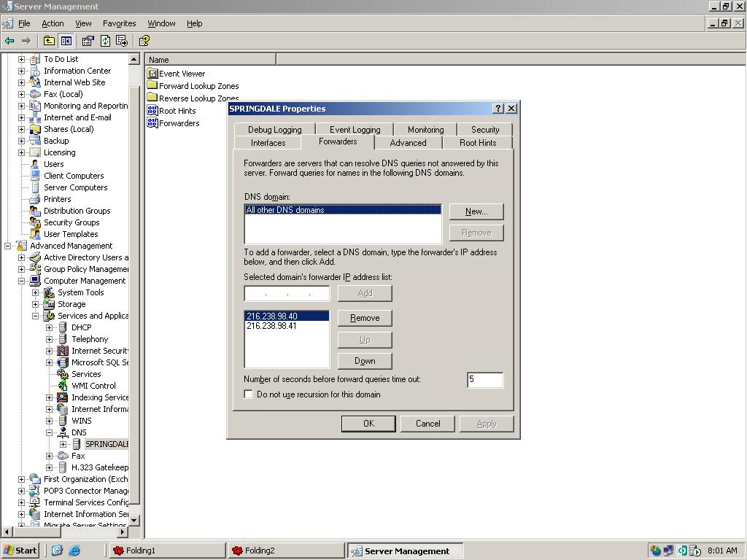The width and height of the screenshot is (747, 560).
Task: Switch to the Root Hints tab
Action: click(x=477, y=143)
